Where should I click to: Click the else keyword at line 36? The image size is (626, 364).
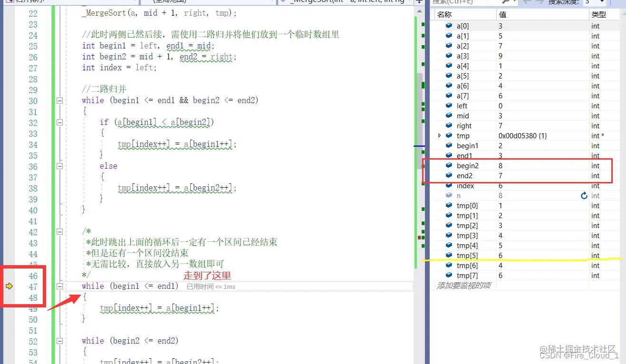108,166
